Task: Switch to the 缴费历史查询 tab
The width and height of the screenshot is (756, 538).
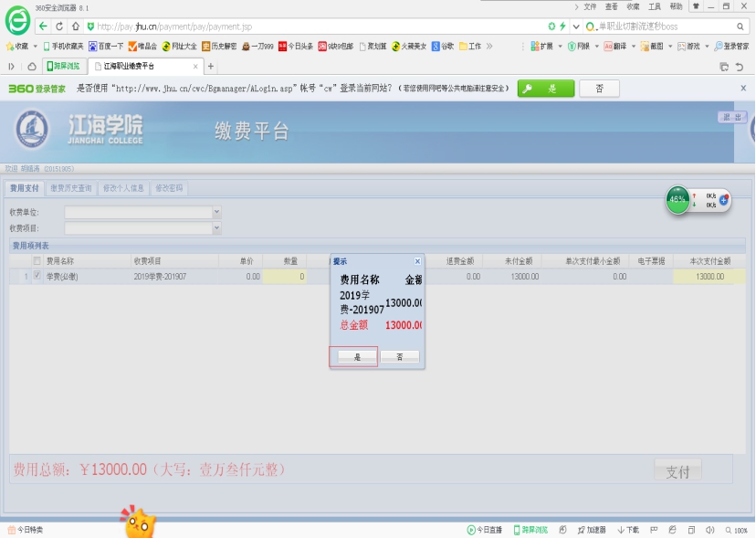Action: pyautogui.click(x=71, y=188)
